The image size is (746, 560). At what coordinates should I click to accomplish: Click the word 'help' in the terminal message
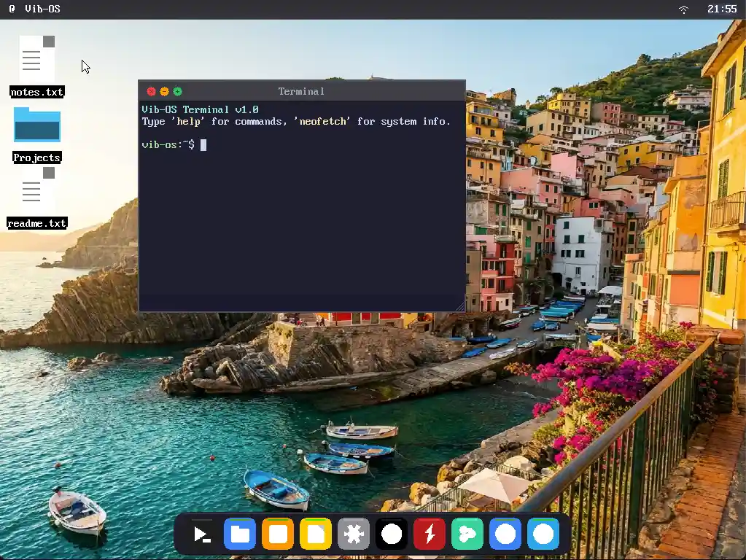[x=188, y=121]
